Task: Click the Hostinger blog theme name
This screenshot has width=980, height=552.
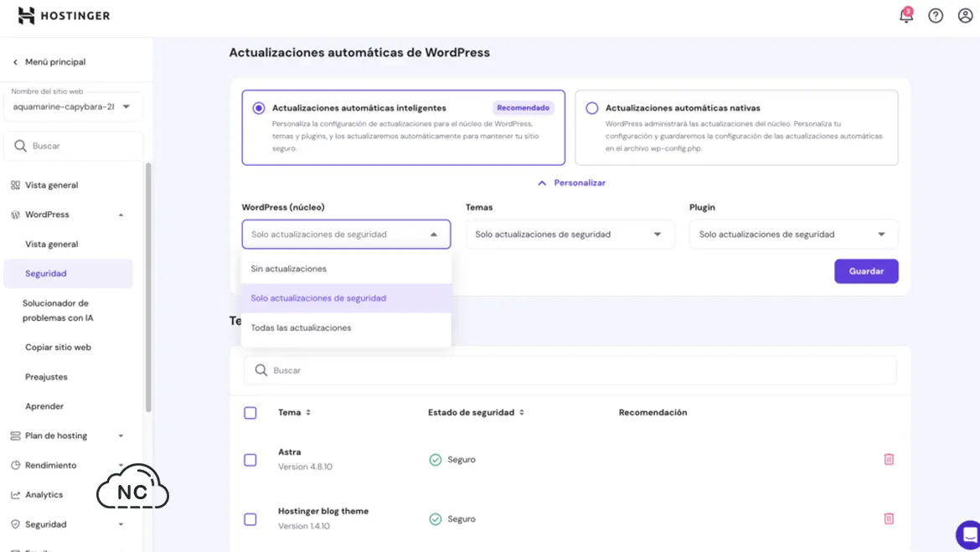Action: 323,511
